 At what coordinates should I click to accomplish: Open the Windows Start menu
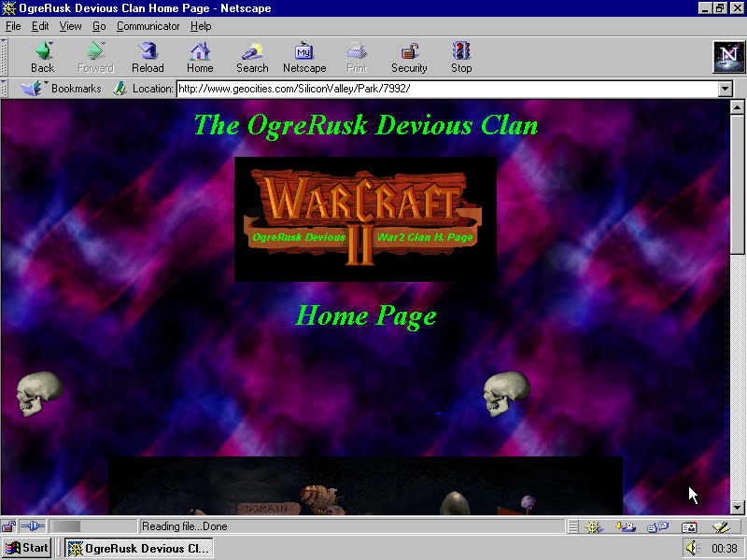pos(27,548)
